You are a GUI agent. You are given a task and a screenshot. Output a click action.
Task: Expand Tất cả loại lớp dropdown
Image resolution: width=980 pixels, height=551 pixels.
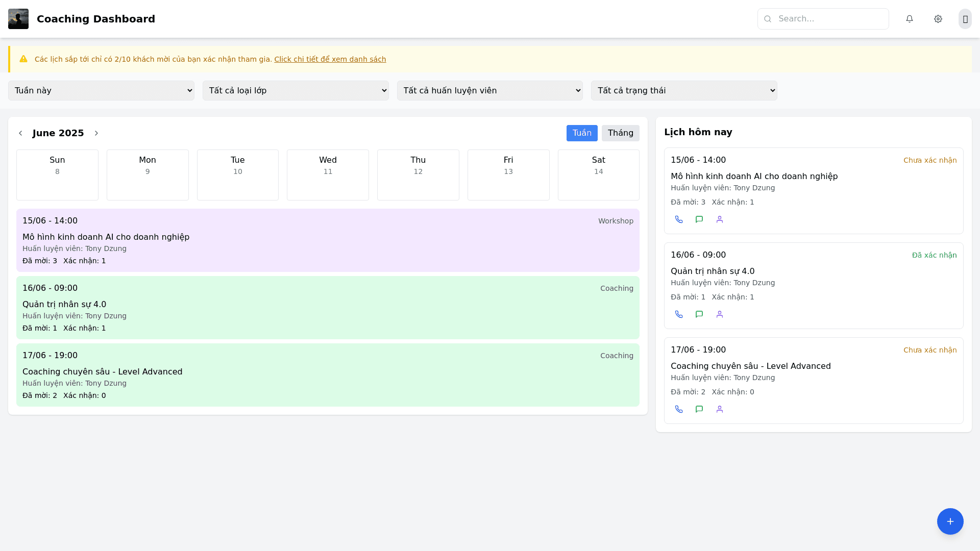pos(296,90)
